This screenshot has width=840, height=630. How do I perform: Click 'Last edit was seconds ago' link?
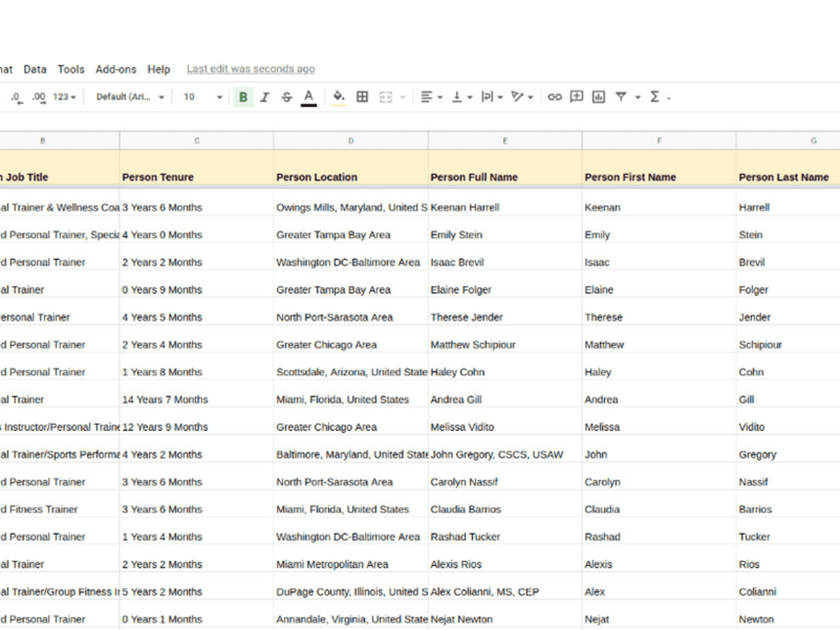coord(251,69)
